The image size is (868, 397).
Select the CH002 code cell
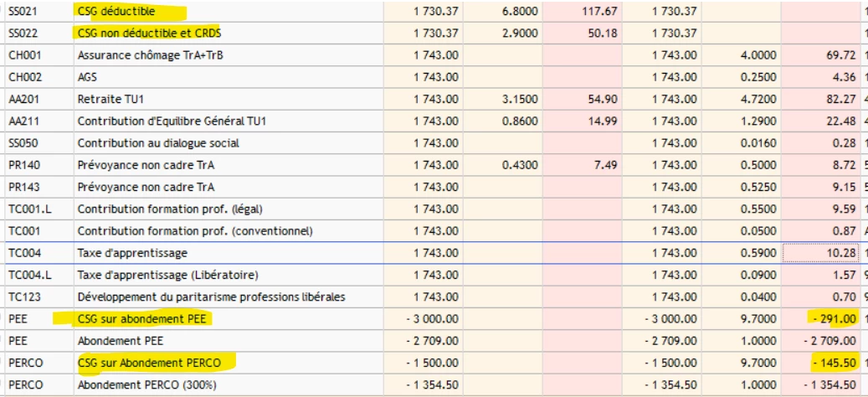click(x=23, y=77)
